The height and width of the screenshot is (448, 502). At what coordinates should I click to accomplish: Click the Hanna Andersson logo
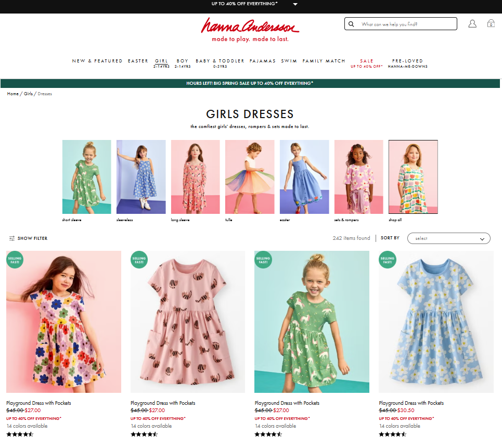pyautogui.click(x=250, y=29)
